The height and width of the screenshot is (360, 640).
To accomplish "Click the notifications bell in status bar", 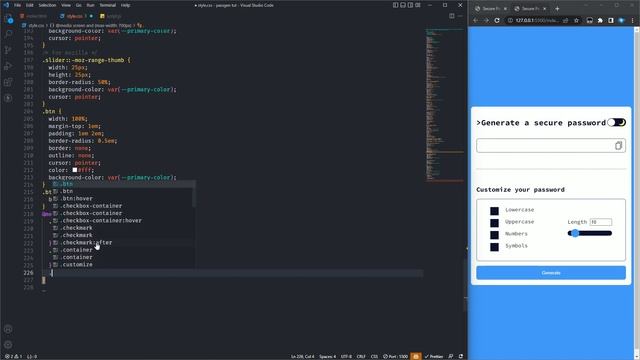I will click(x=461, y=356).
